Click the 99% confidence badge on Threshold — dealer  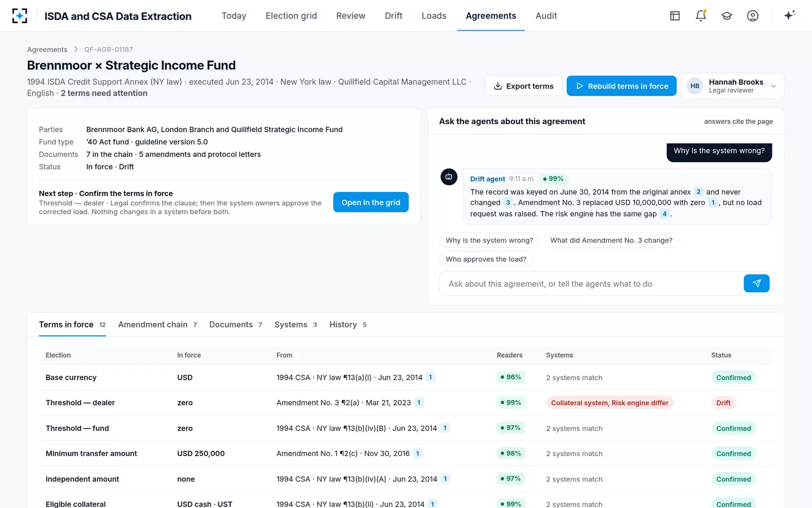510,402
